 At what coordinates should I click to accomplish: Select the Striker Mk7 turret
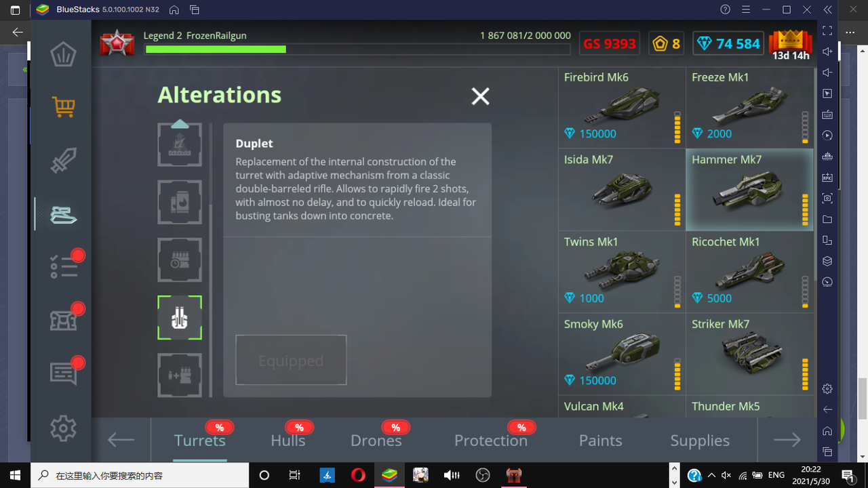click(749, 354)
